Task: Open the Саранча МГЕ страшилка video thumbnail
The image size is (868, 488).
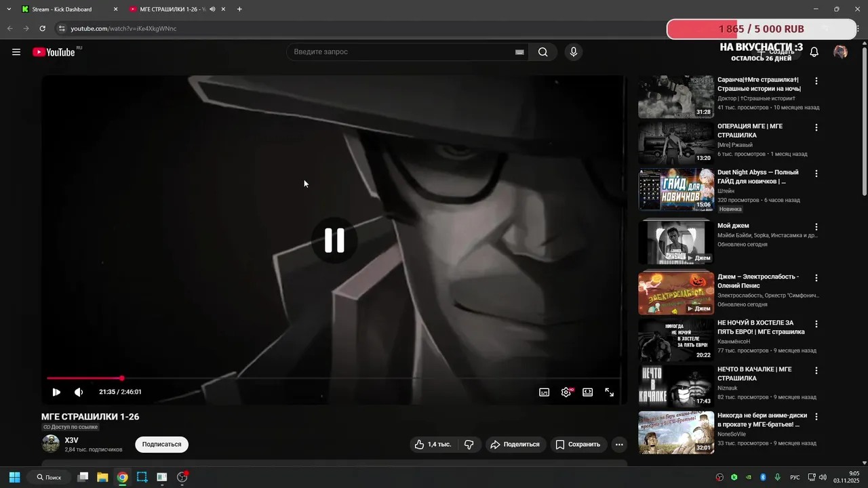Action: pos(676,96)
